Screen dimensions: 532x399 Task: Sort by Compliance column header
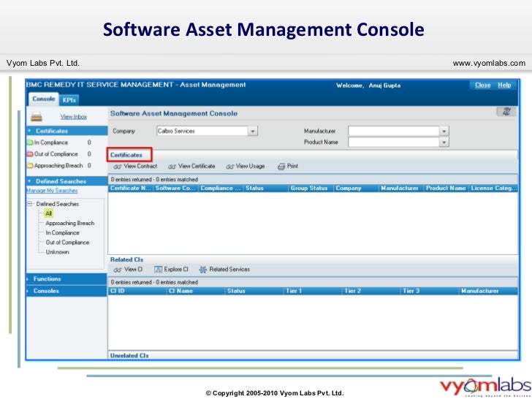pos(221,189)
